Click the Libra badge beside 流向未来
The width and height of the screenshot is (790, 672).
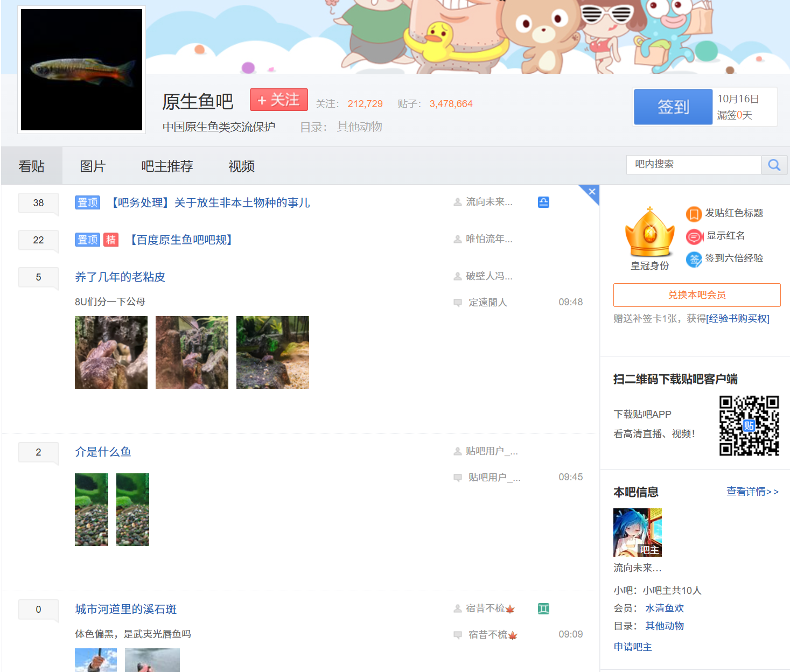pos(543,201)
